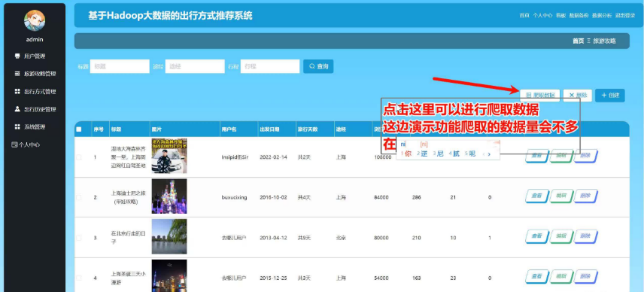
Task: Click the 标题 column header
Action: (116, 129)
